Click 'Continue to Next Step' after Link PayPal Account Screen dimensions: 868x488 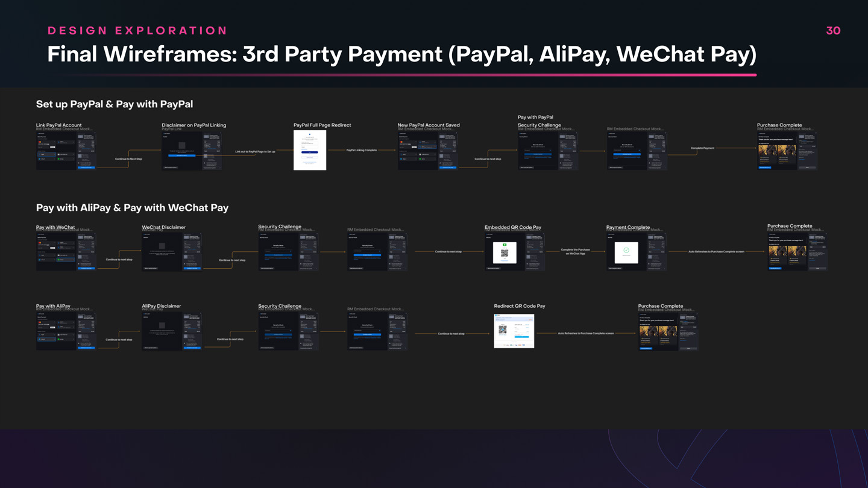(128, 159)
